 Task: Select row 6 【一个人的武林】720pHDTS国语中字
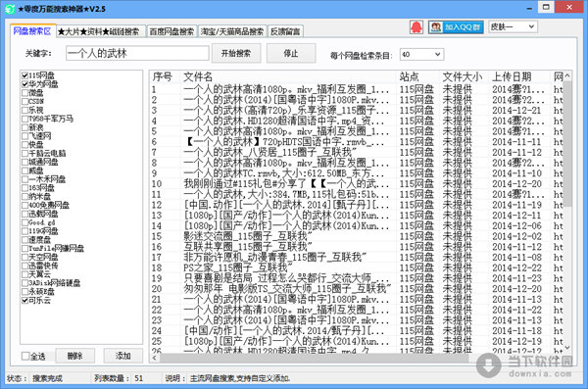coord(357,142)
